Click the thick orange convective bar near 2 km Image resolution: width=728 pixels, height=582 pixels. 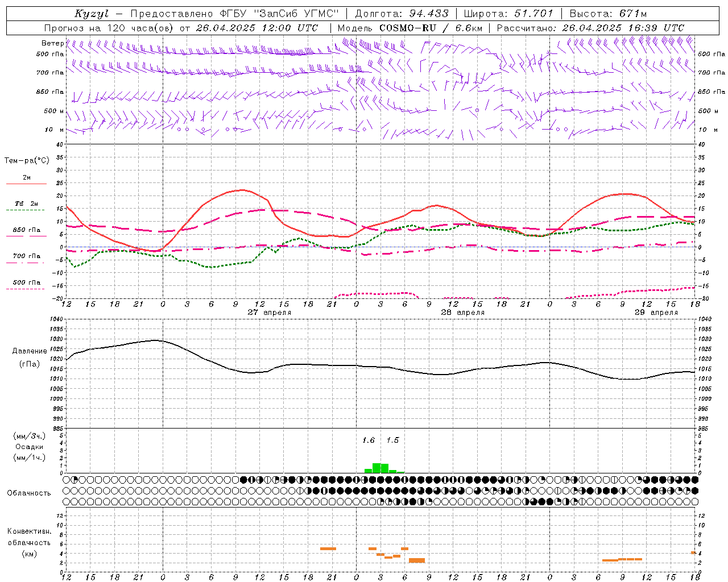coord(417,560)
